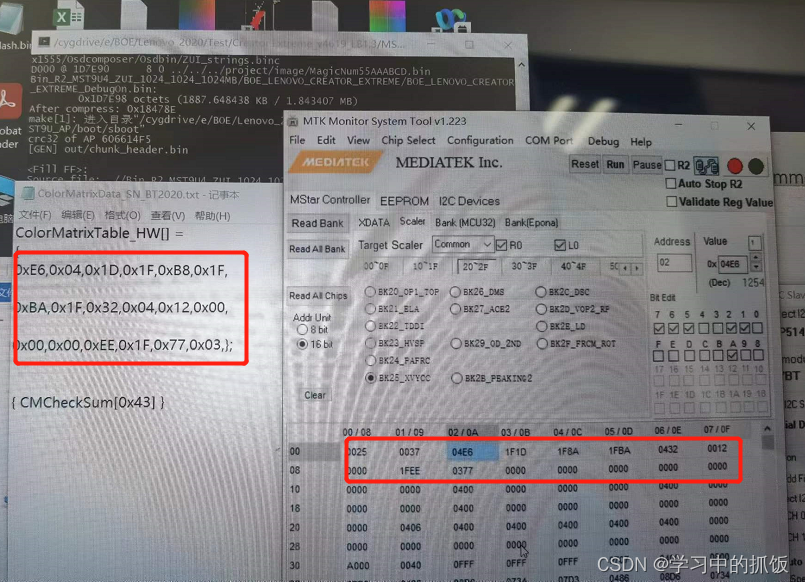This screenshot has height=584, width=805.
Task: Check the Validate Reg Value option
Action: coord(672,201)
